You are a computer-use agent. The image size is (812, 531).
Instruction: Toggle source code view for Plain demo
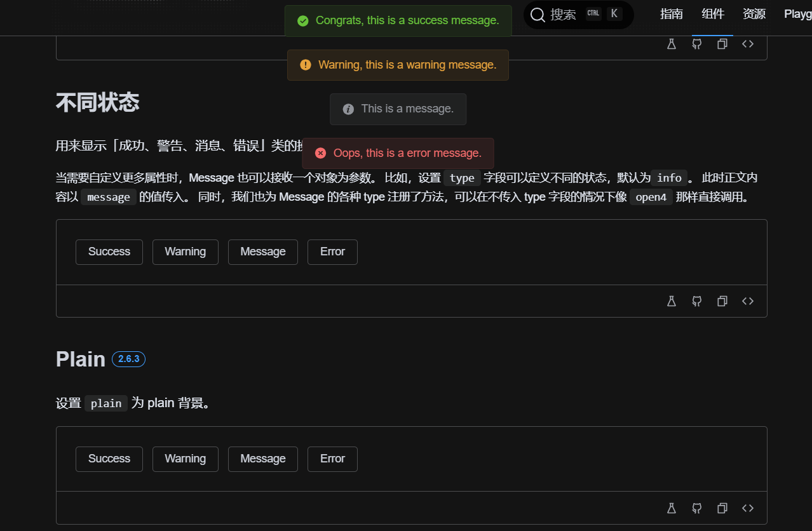(x=747, y=508)
